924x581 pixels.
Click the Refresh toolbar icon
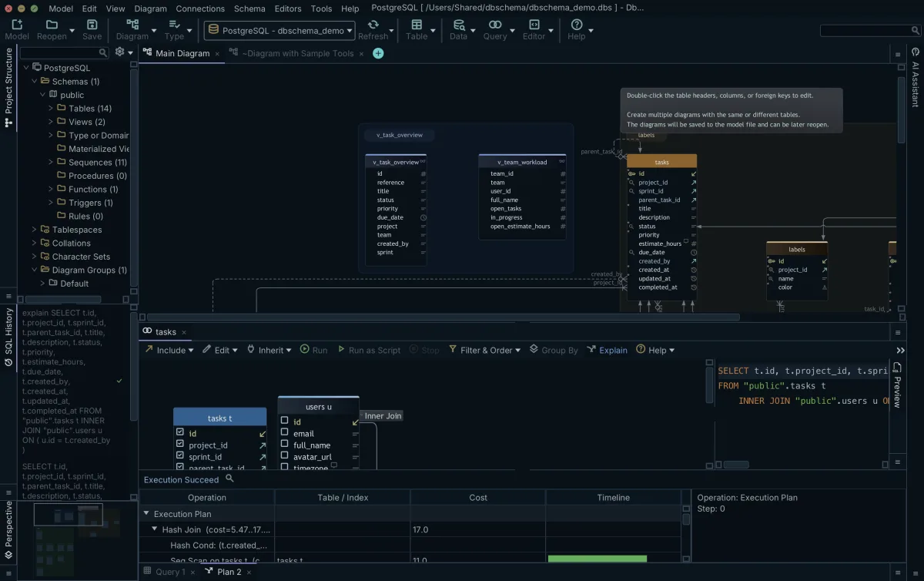[373, 25]
